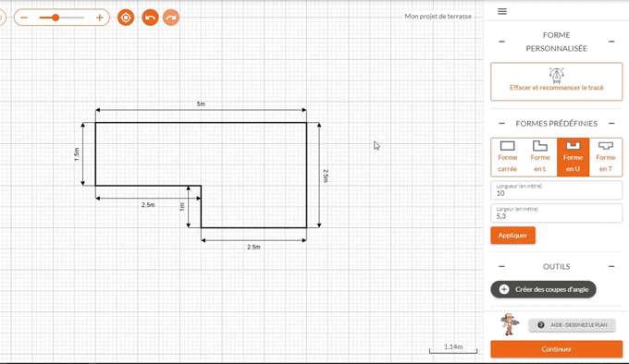
Task: Choose the highlighted Forme en U shape
Action: [573, 157]
